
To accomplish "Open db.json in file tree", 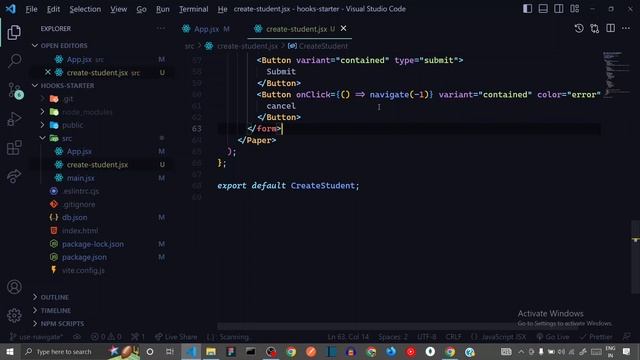I will pos(74,217).
